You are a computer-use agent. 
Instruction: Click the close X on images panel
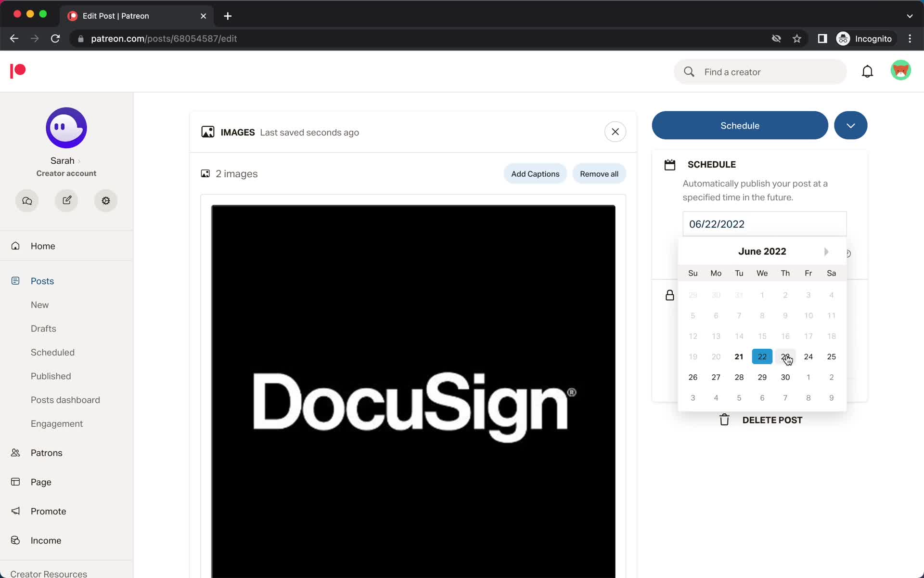[x=615, y=131]
